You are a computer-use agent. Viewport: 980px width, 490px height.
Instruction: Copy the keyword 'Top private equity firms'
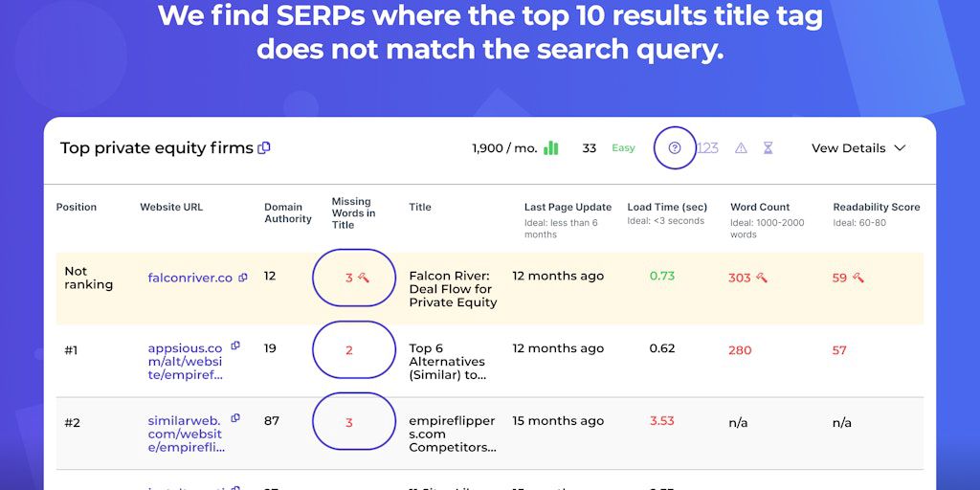pyautogui.click(x=264, y=148)
